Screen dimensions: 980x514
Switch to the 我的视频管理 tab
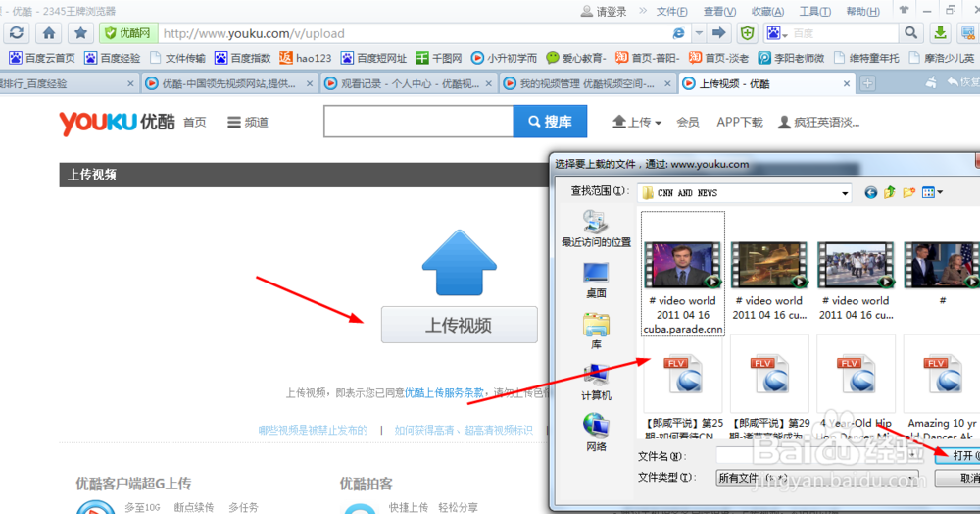pyautogui.click(x=587, y=83)
